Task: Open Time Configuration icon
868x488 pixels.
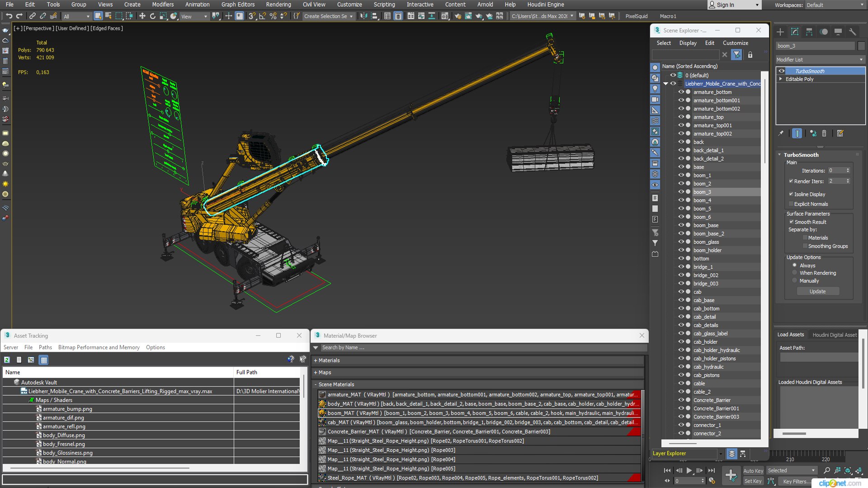Action: pos(712,481)
